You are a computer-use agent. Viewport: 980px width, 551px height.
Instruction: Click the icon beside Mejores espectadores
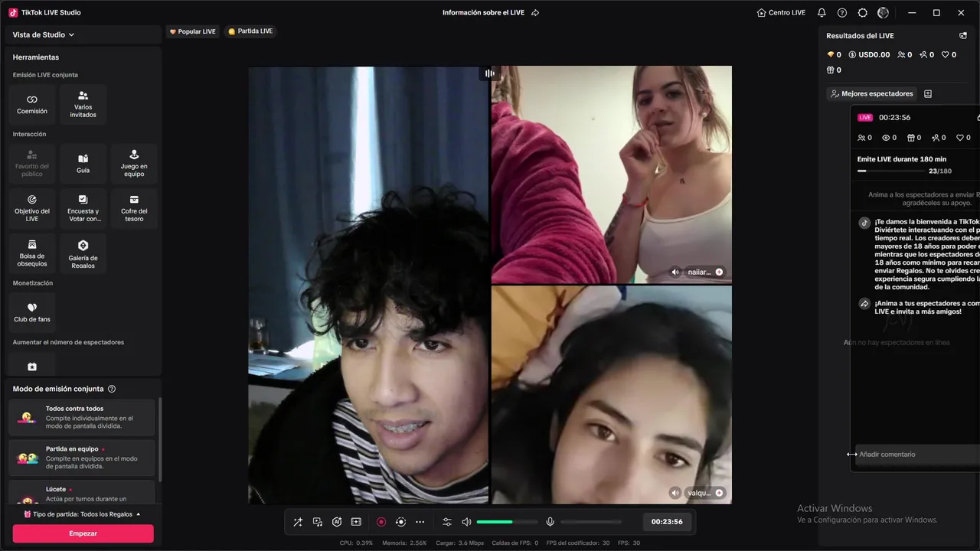[928, 93]
